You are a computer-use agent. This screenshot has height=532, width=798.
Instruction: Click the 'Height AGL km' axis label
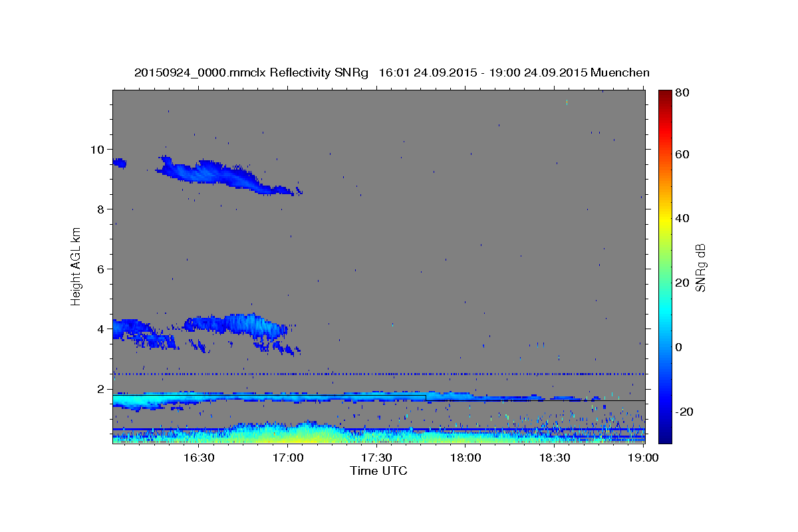coord(76,267)
